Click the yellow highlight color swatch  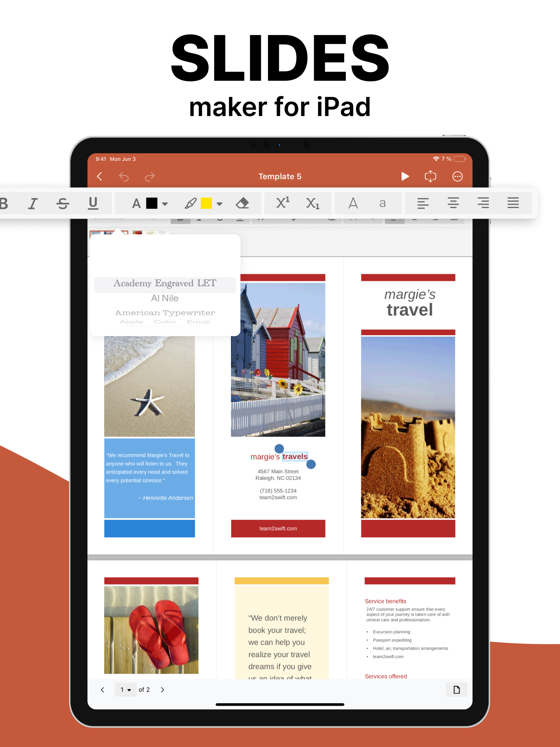(x=206, y=203)
